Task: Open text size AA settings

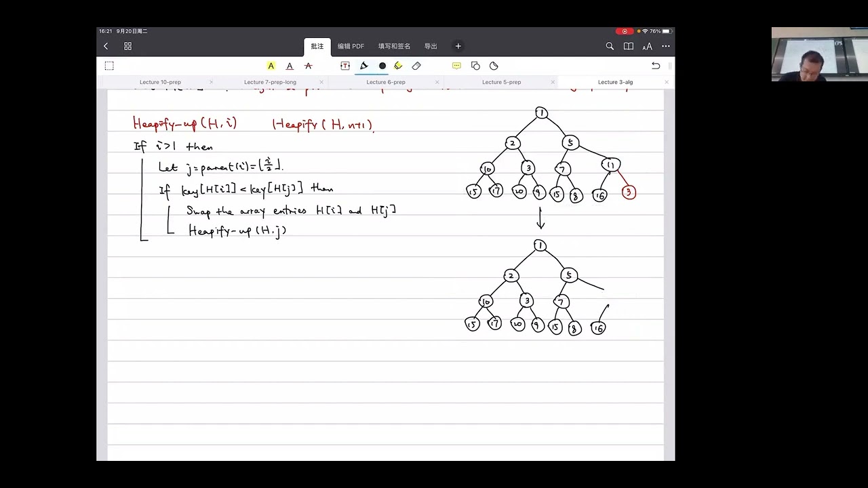Action: pos(647,46)
